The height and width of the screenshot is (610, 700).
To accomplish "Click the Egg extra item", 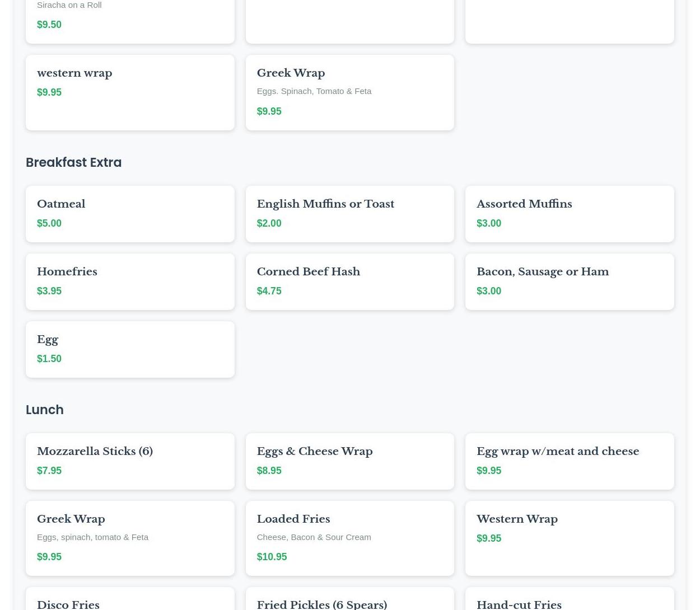I will (130, 349).
